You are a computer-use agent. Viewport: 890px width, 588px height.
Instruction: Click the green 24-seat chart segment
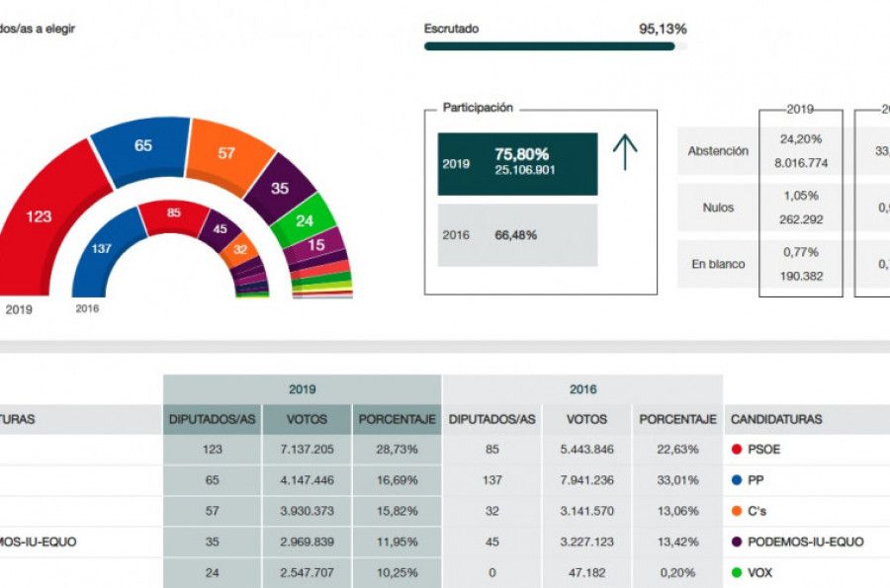pos(305,220)
